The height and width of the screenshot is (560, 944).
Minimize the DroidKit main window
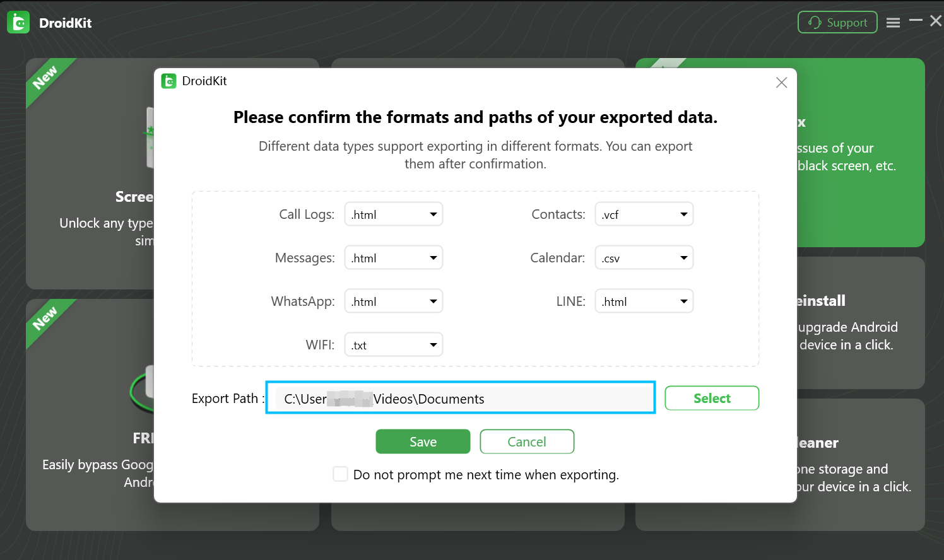click(x=916, y=21)
